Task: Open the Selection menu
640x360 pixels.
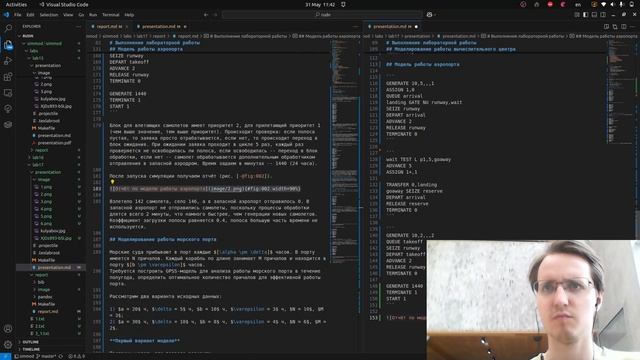Action: (x=49, y=15)
